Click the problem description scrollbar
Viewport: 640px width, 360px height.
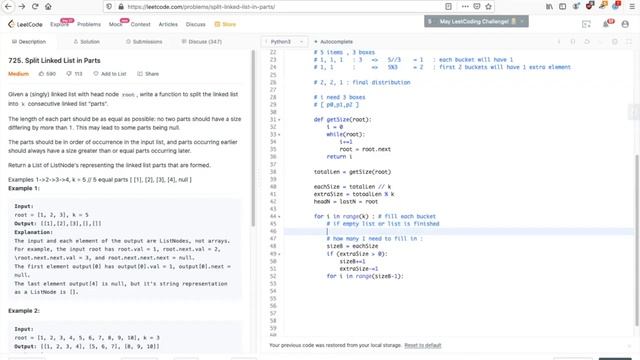tap(253, 139)
